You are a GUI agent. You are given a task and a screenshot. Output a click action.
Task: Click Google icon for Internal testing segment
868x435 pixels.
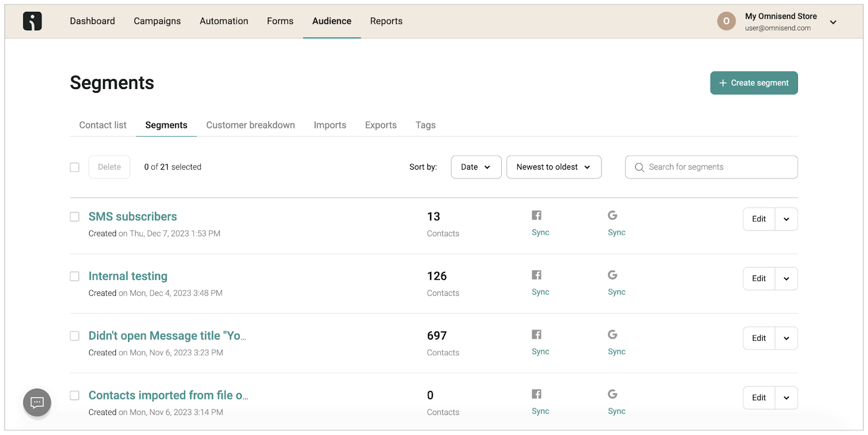(x=612, y=275)
